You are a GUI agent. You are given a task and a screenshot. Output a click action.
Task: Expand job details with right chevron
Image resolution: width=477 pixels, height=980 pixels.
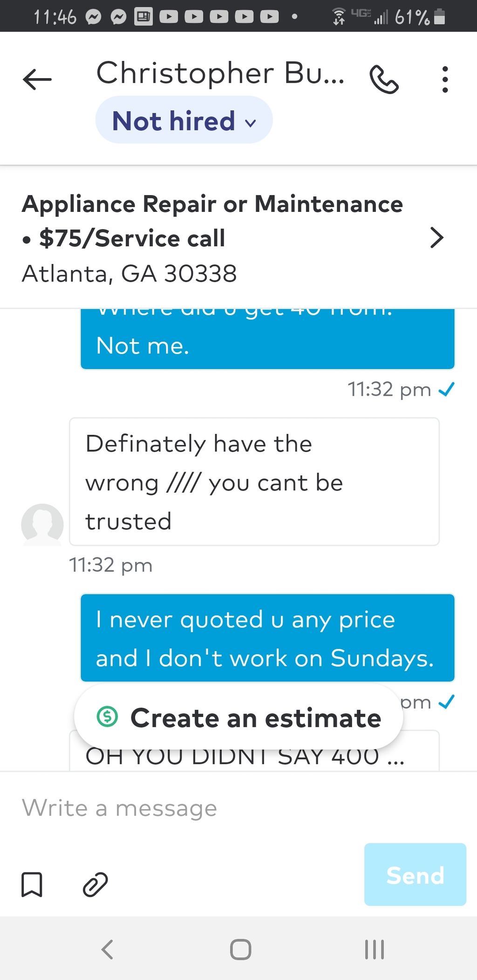pos(437,237)
